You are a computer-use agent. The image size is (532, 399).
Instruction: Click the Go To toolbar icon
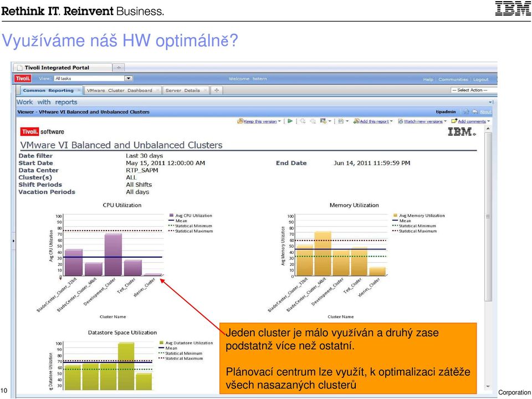coord(323,121)
